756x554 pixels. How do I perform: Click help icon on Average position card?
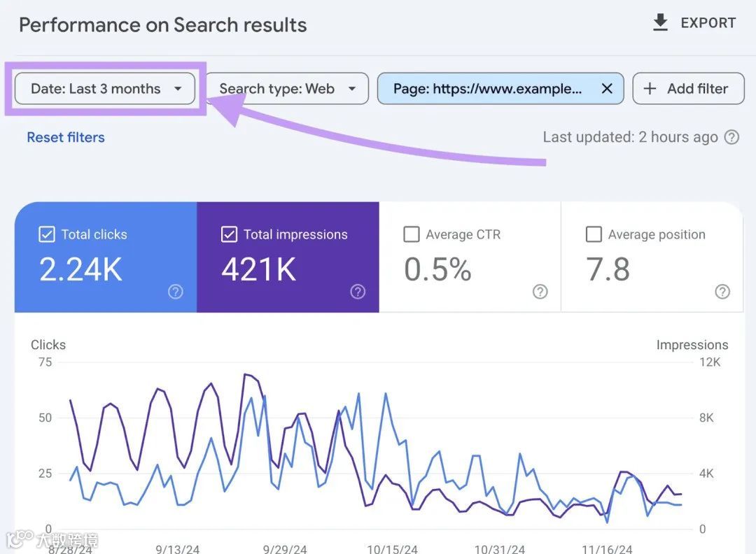click(x=722, y=292)
